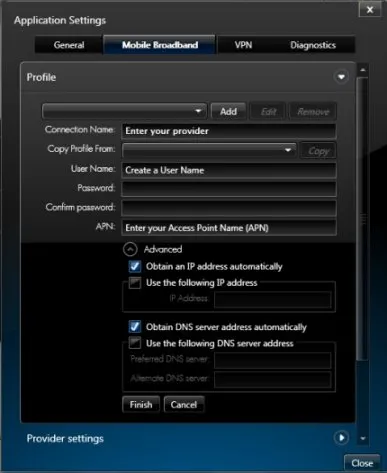
Task: Open the profile selection dropdown
Action: [124, 111]
